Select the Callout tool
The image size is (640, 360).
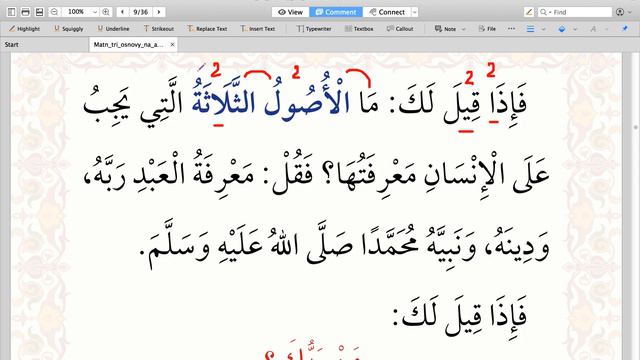click(x=400, y=29)
